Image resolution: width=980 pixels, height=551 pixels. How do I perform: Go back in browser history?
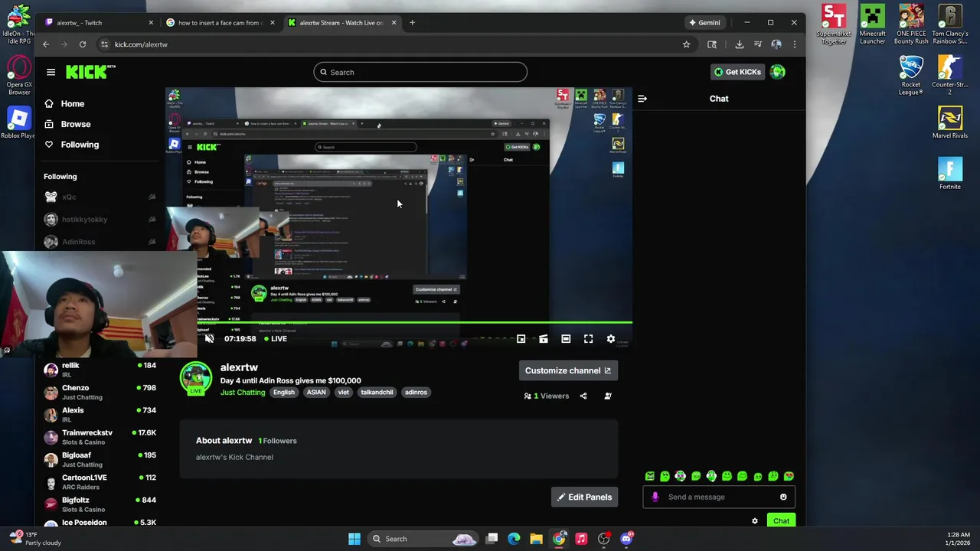pyautogui.click(x=46, y=44)
